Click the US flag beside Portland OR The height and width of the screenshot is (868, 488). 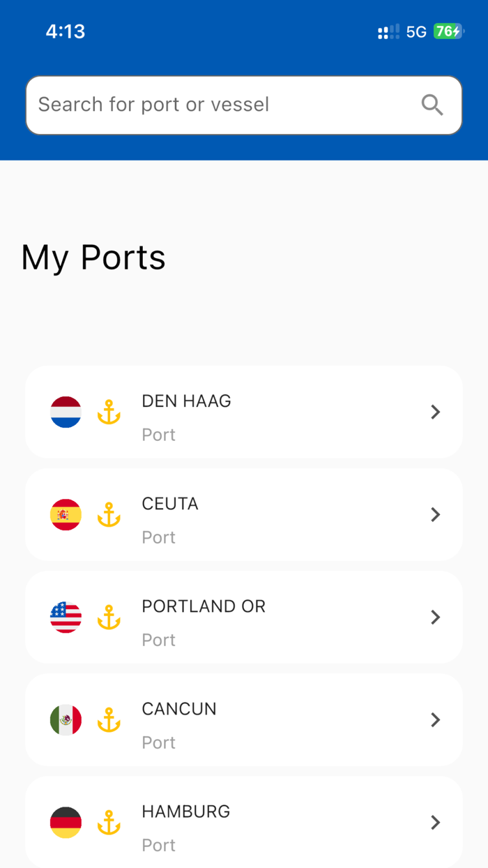tap(66, 618)
